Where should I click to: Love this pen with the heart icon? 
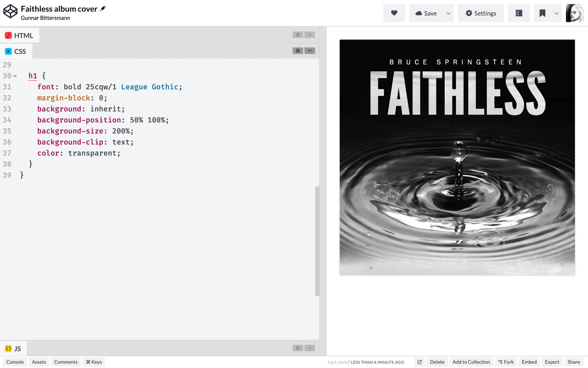pos(394,13)
